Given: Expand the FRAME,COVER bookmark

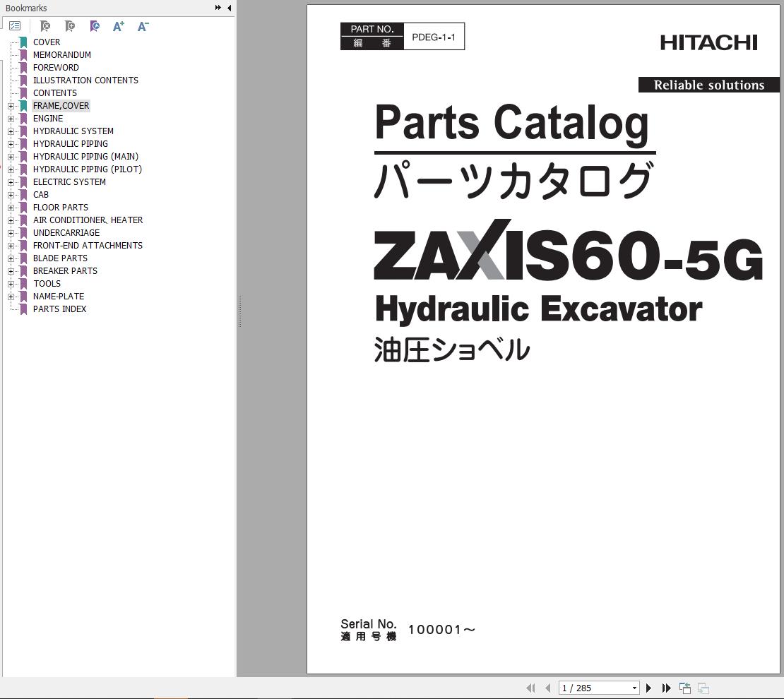Looking at the screenshot, I should point(11,106).
